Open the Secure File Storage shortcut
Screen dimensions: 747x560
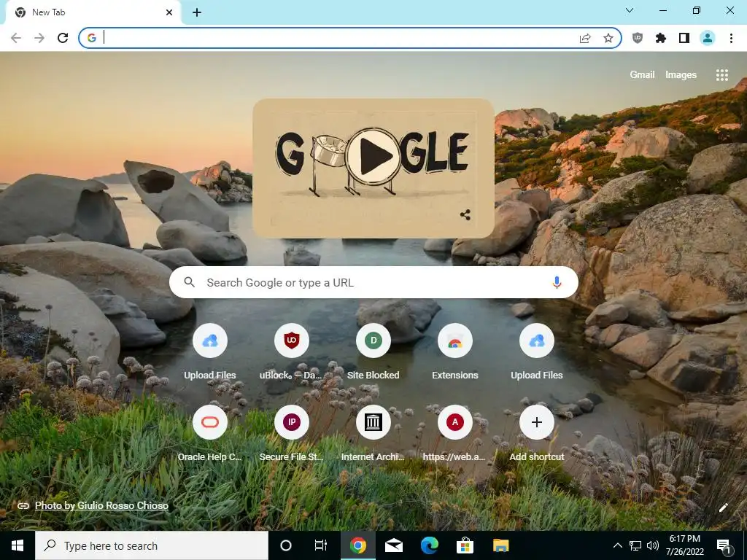coord(292,434)
